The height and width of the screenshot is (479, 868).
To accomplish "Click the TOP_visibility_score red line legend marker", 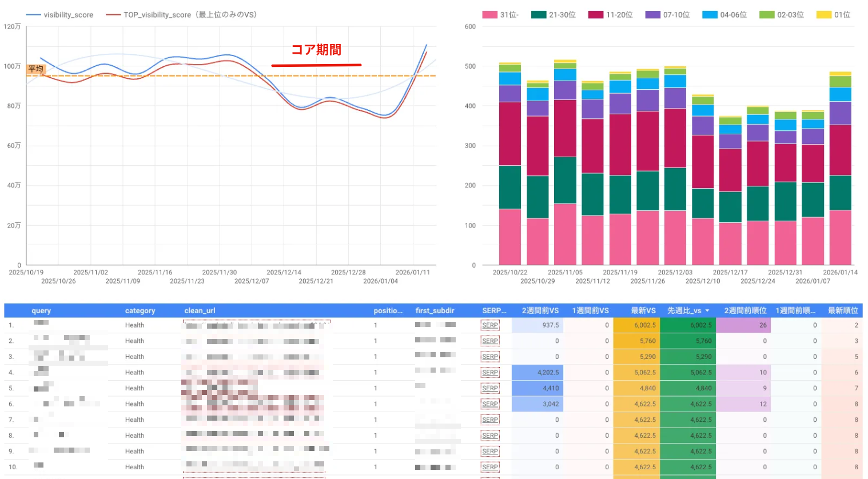I will [113, 15].
